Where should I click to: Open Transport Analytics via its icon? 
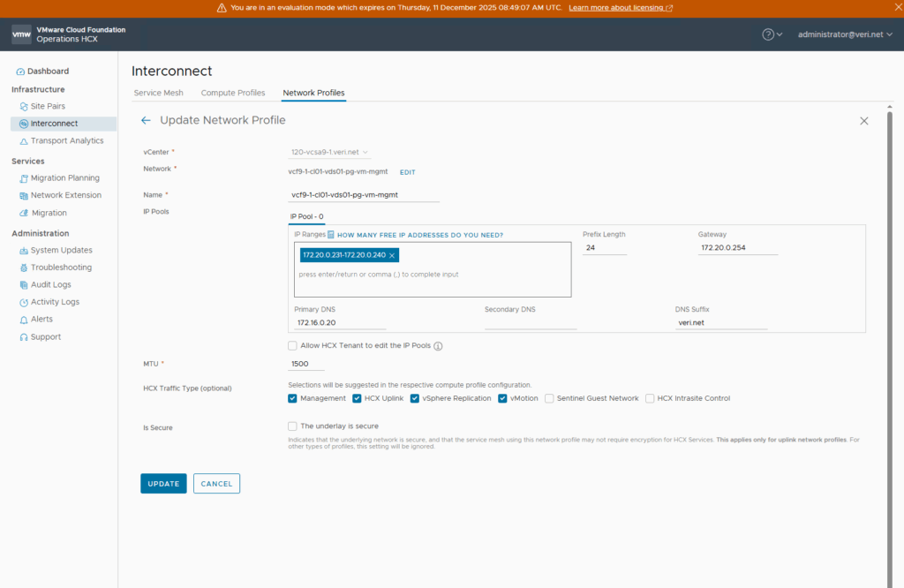tap(24, 141)
